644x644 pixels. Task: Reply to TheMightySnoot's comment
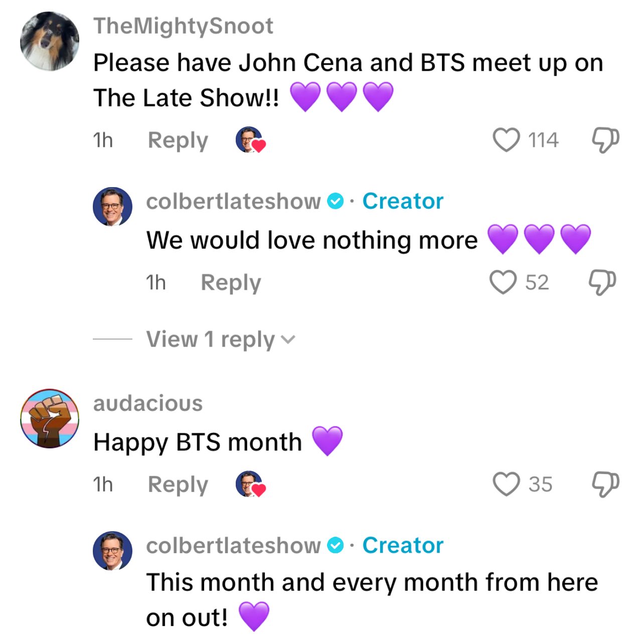click(x=178, y=140)
